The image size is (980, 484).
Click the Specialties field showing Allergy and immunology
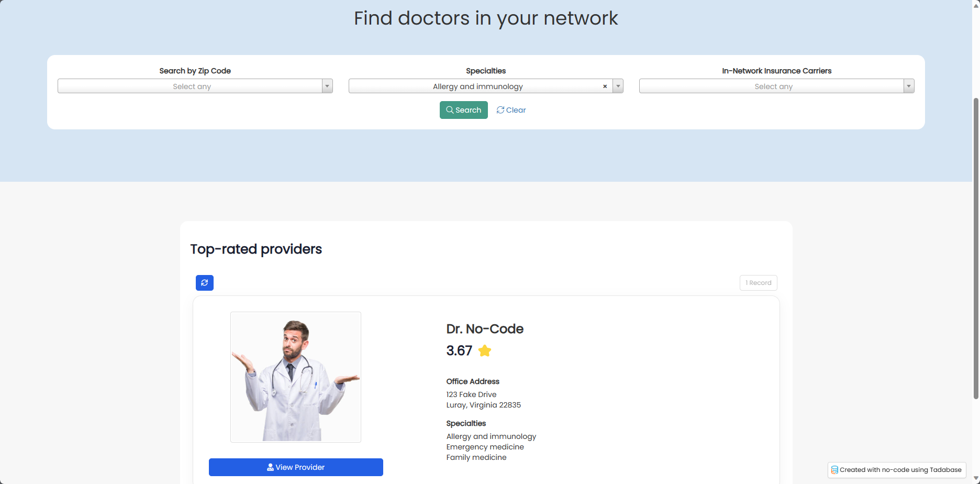477,86
